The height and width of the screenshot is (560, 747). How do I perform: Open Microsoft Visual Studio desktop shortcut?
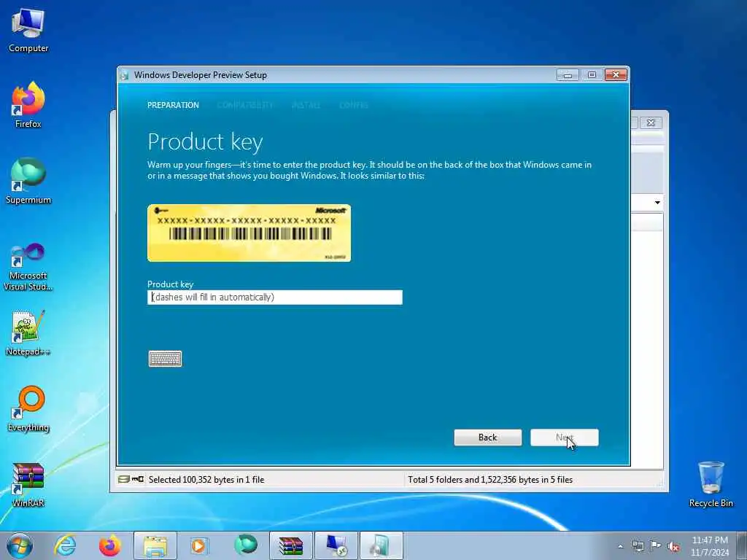point(28,267)
